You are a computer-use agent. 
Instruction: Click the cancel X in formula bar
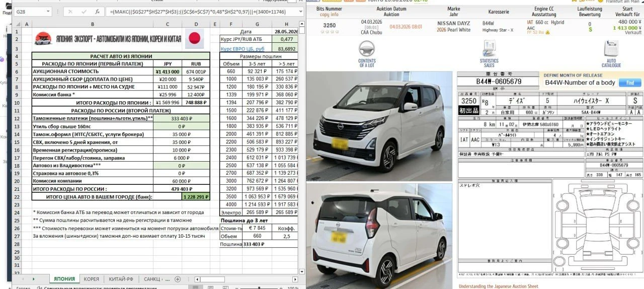coord(70,11)
